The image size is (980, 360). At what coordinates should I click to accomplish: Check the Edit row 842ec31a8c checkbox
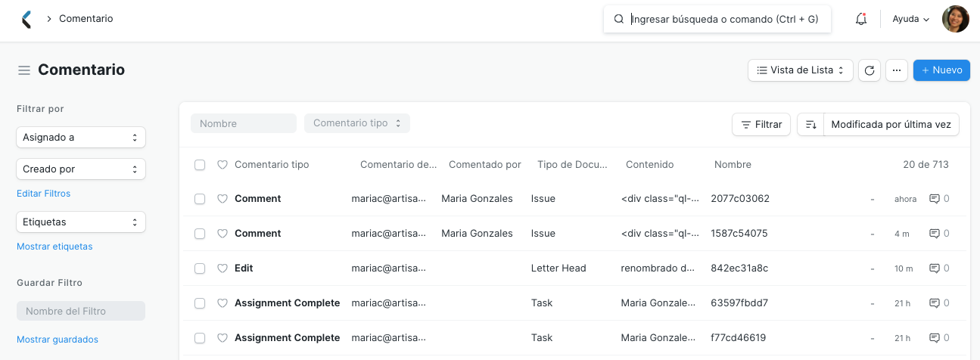point(200,268)
